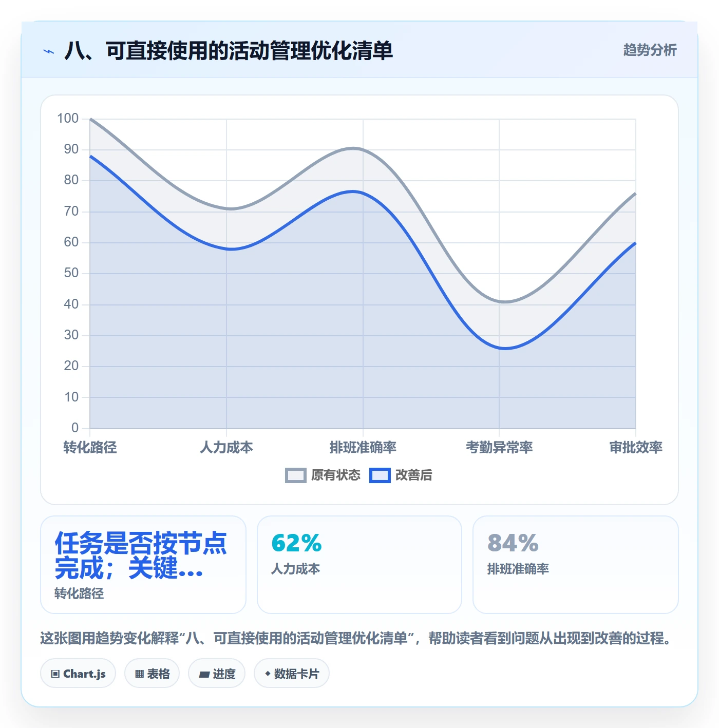
Task: Click the 审批效率 x-axis label
Action: coord(636,447)
